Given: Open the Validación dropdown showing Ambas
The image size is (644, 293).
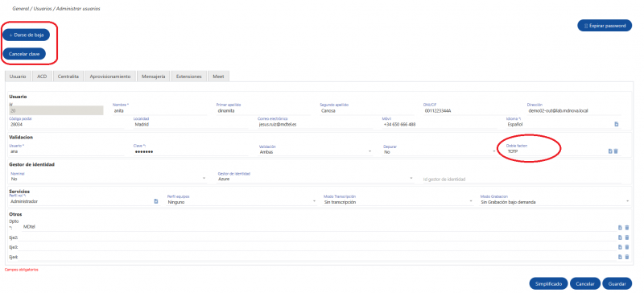Looking at the screenshot, I should (316, 151).
